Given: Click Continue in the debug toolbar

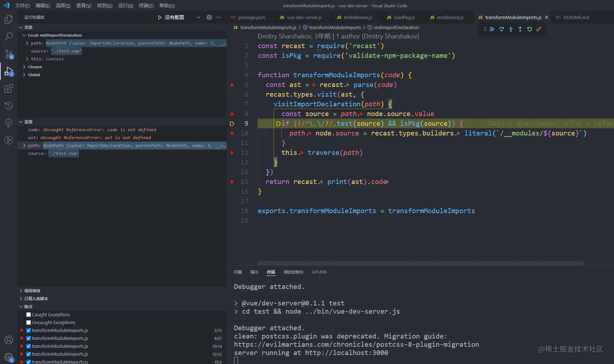Looking at the screenshot, I should [x=492, y=29].
